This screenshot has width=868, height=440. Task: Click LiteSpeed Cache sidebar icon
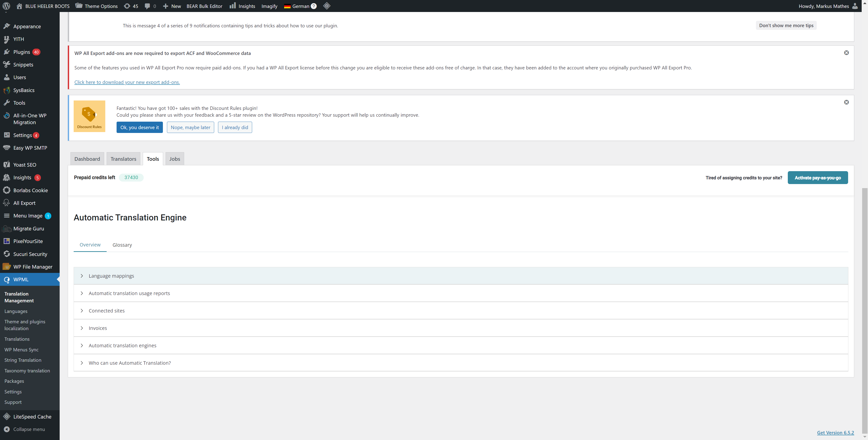[x=7, y=416]
